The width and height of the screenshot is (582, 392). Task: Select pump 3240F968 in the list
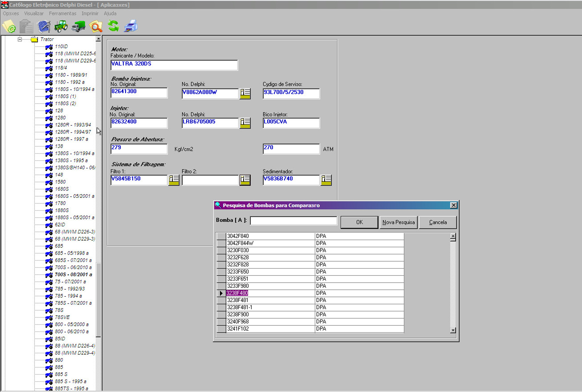[238, 321]
